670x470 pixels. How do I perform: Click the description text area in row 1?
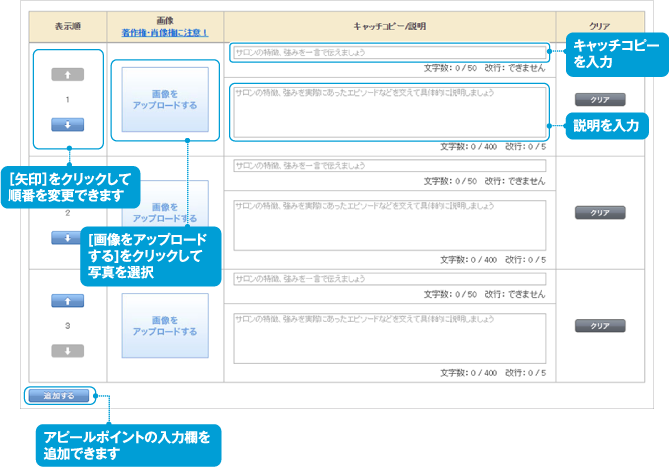pyautogui.click(x=388, y=111)
